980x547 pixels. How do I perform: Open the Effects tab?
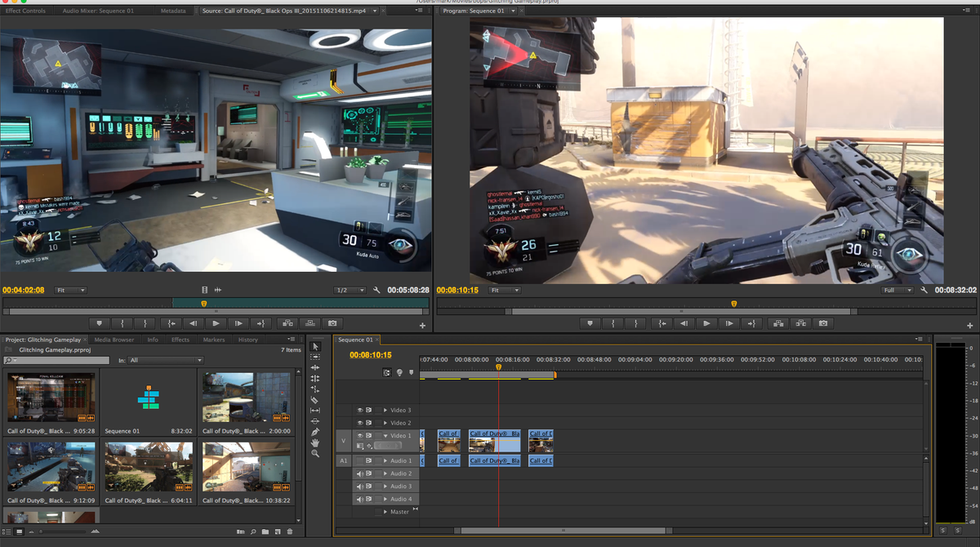pyautogui.click(x=180, y=340)
